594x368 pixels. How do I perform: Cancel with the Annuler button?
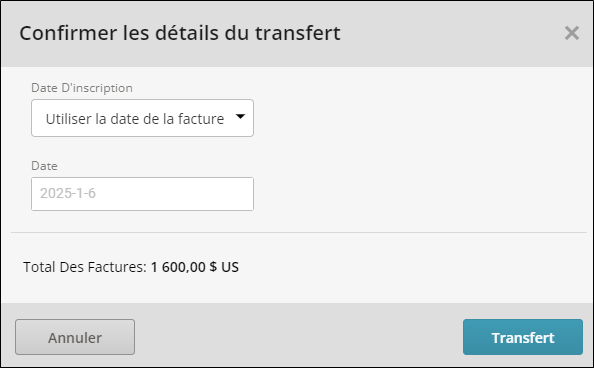(x=75, y=337)
